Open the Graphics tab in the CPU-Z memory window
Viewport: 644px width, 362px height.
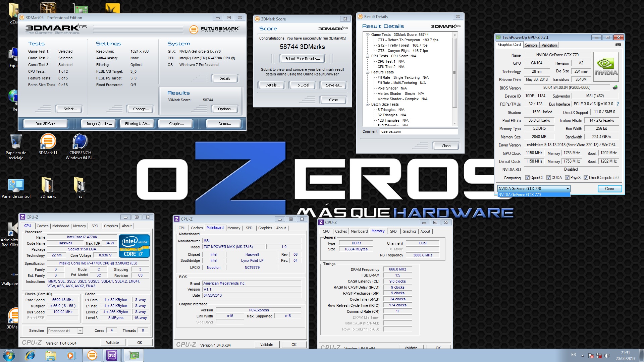(x=409, y=231)
